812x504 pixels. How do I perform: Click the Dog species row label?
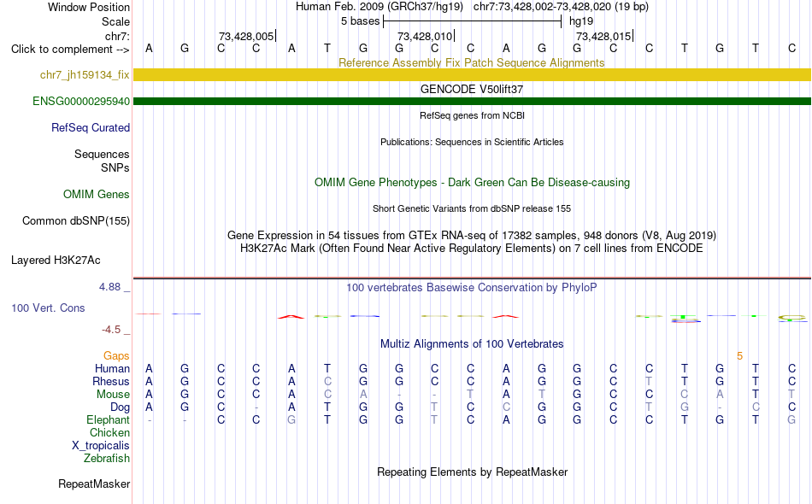[120, 407]
